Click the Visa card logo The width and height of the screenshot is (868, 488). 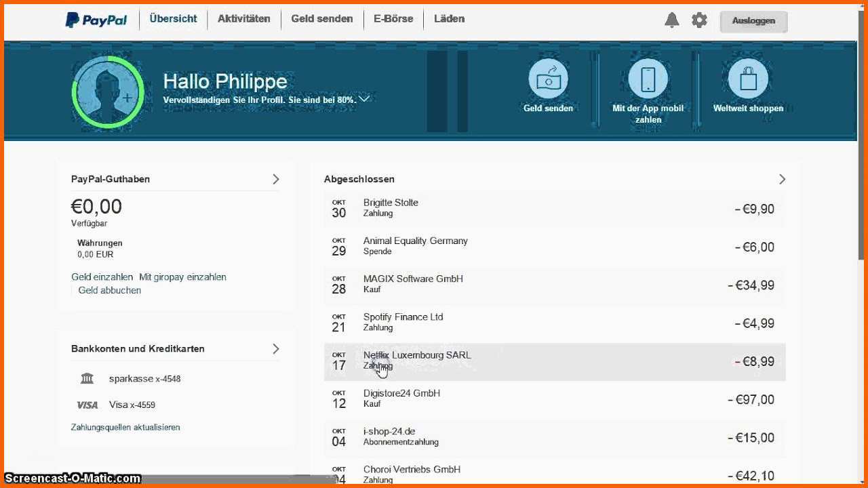tap(87, 405)
